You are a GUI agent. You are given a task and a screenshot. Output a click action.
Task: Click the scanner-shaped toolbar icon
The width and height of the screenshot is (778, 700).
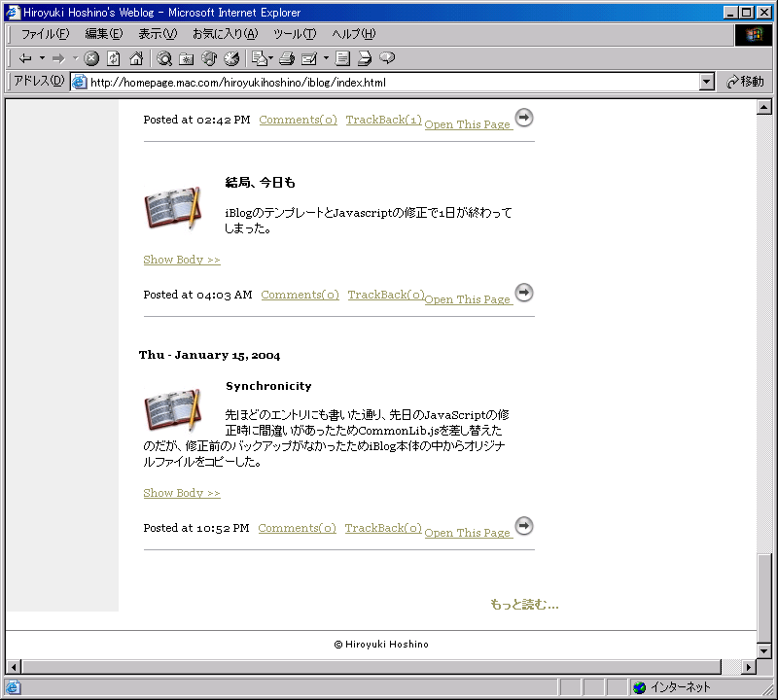365,58
